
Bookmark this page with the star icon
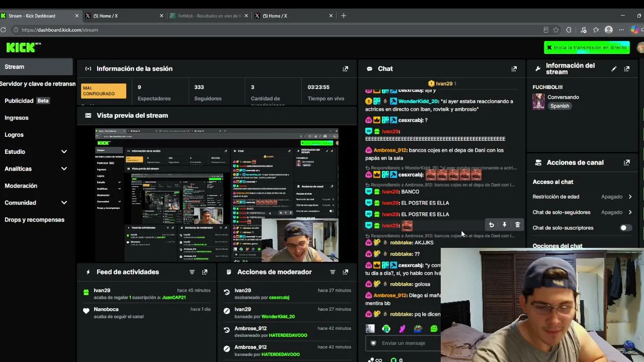556,30
